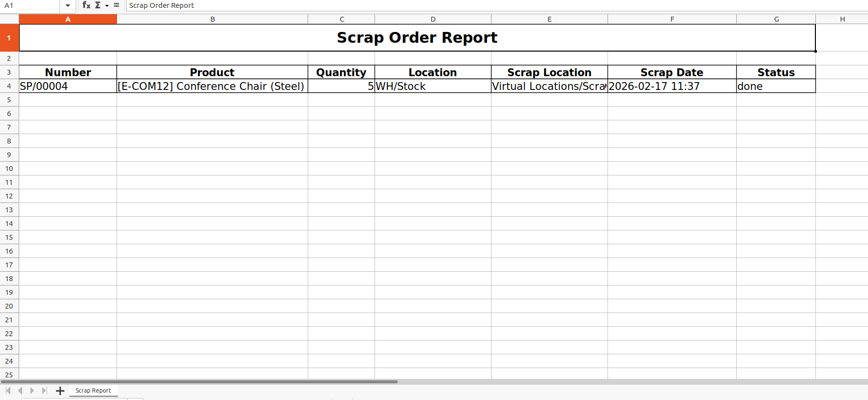Select the 'Status' header cell

pyautogui.click(x=776, y=72)
